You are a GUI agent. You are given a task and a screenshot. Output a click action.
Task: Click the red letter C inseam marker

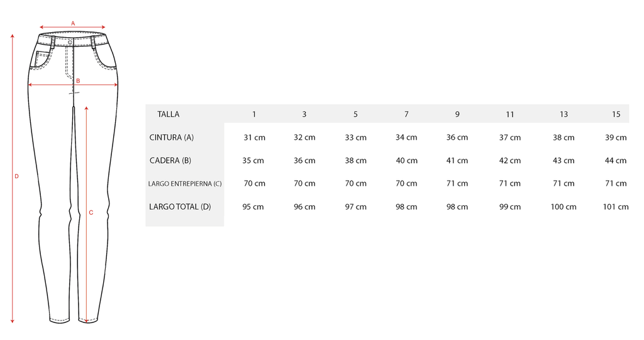click(x=91, y=213)
